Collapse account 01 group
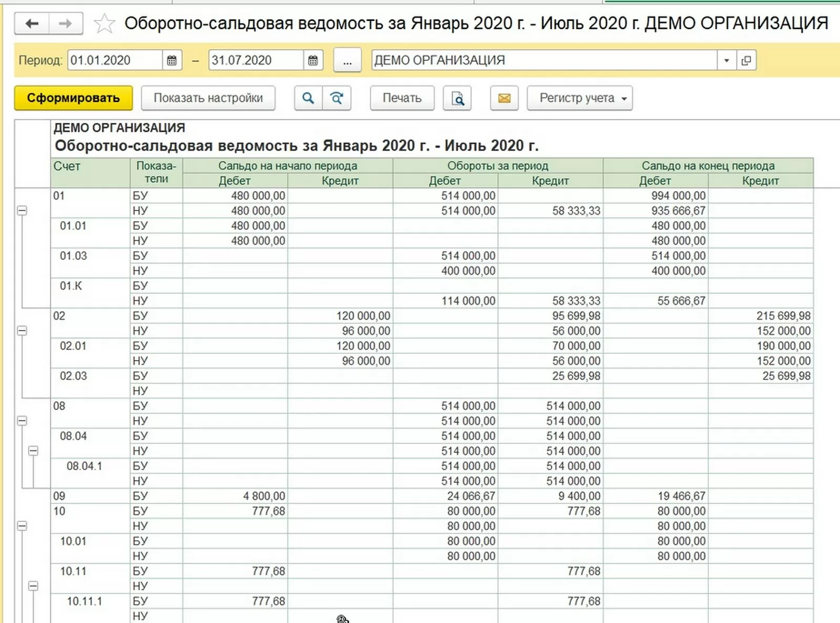The height and width of the screenshot is (623, 840). click(22, 210)
